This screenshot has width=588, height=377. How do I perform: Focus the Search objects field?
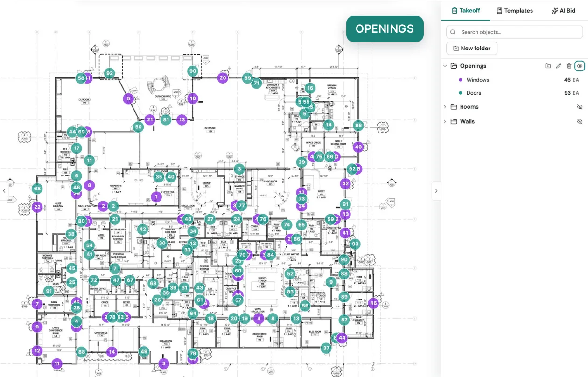click(x=514, y=32)
